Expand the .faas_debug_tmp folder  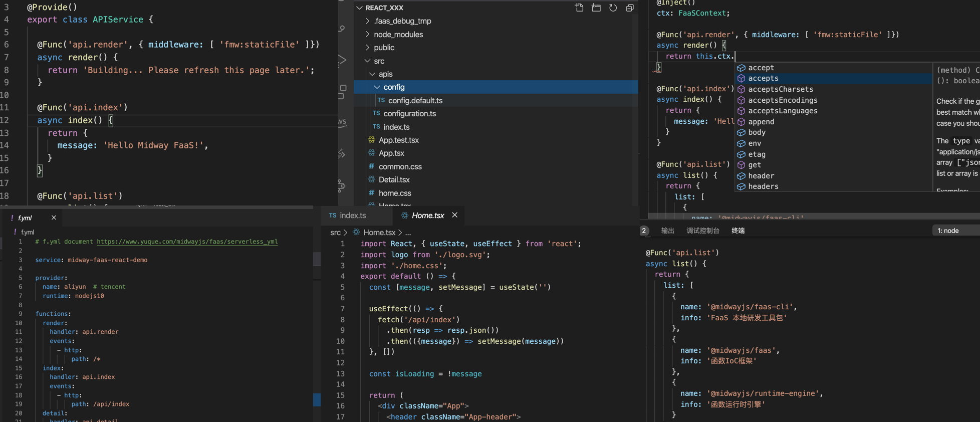click(x=368, y=21)
